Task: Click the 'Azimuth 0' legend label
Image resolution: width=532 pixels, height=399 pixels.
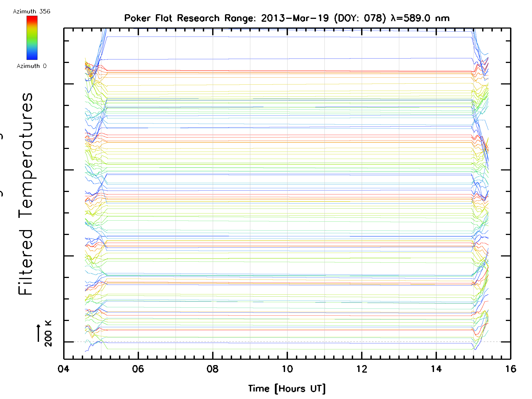Action: pyautogui.click(x=31, y=66)
